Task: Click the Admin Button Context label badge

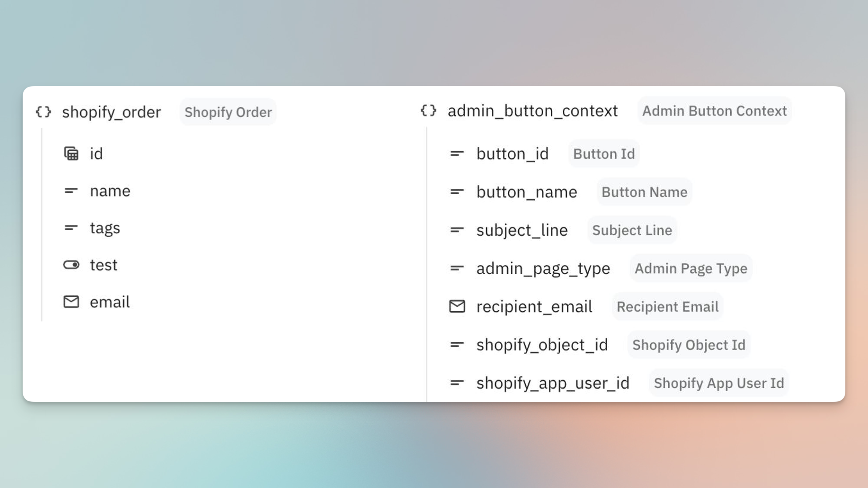Action: [714, 111]
